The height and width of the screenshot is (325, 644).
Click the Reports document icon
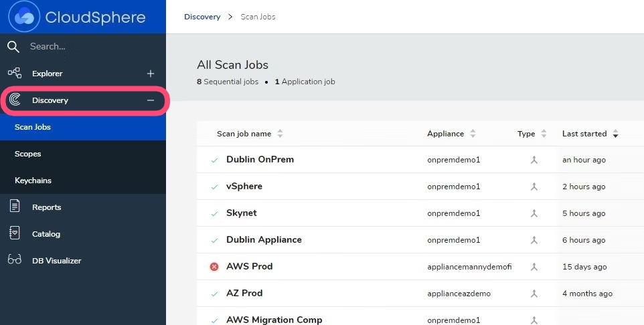(x=15, y=206)
